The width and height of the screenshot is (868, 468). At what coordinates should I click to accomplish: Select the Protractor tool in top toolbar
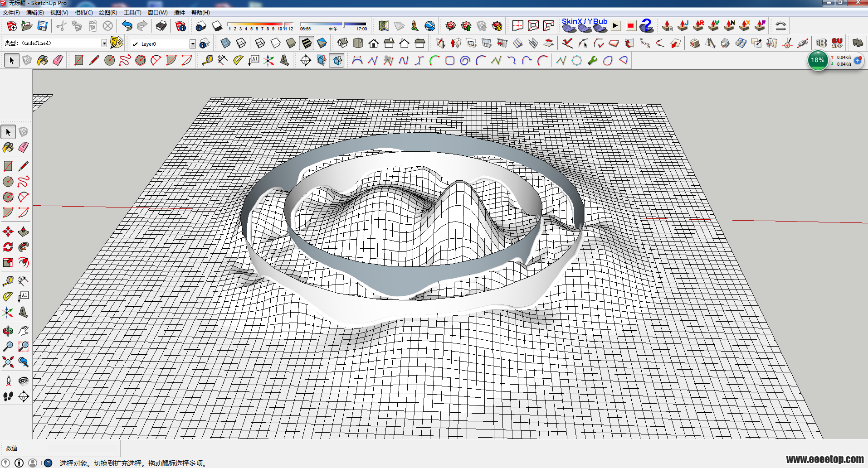pyautogui.click(x=238, y=60)
